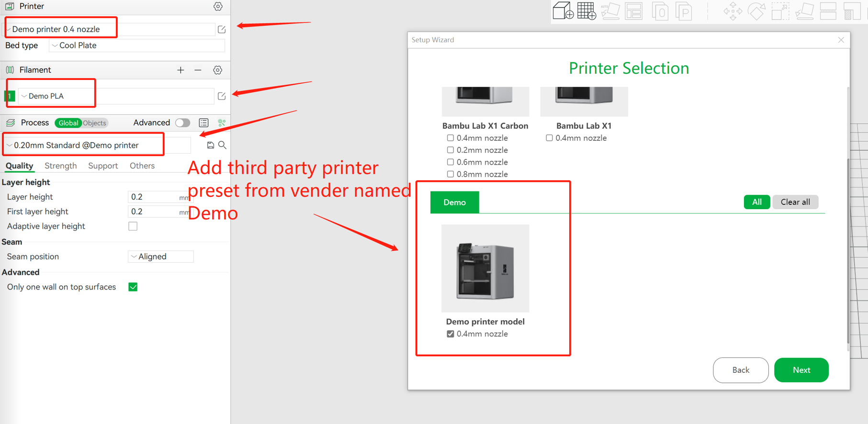Select the Support painting tool icon

pos(852,11)
